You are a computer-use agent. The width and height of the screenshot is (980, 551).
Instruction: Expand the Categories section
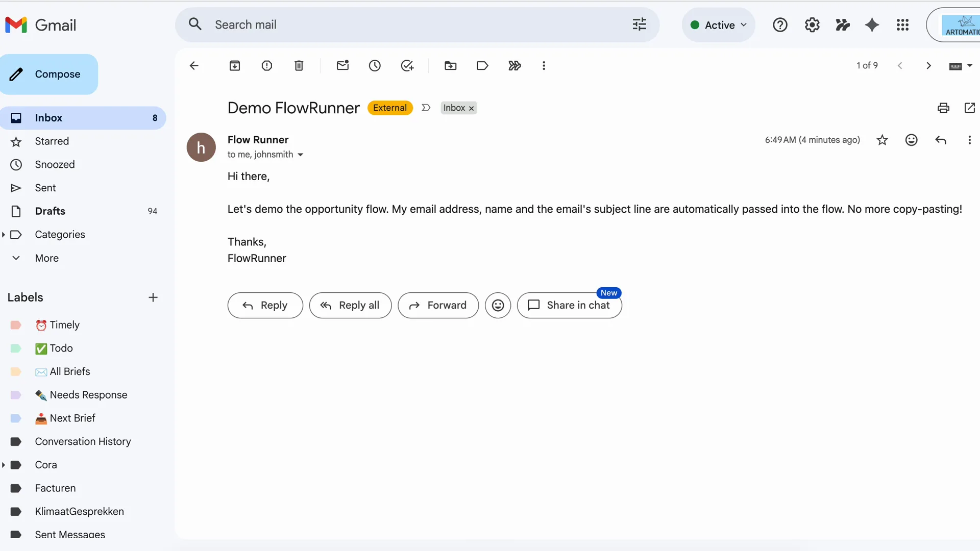4,235
